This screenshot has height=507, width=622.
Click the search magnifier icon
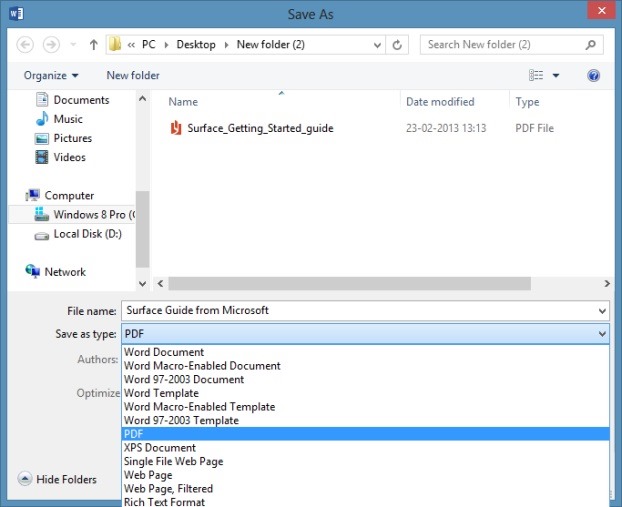pos(591,44)
